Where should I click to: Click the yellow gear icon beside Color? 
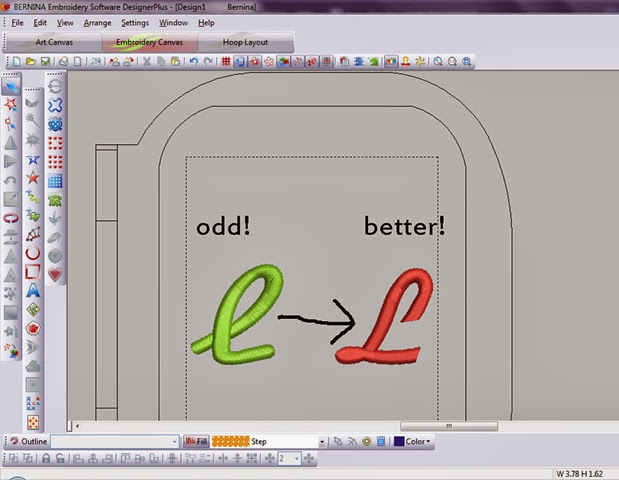pos(366,441)
